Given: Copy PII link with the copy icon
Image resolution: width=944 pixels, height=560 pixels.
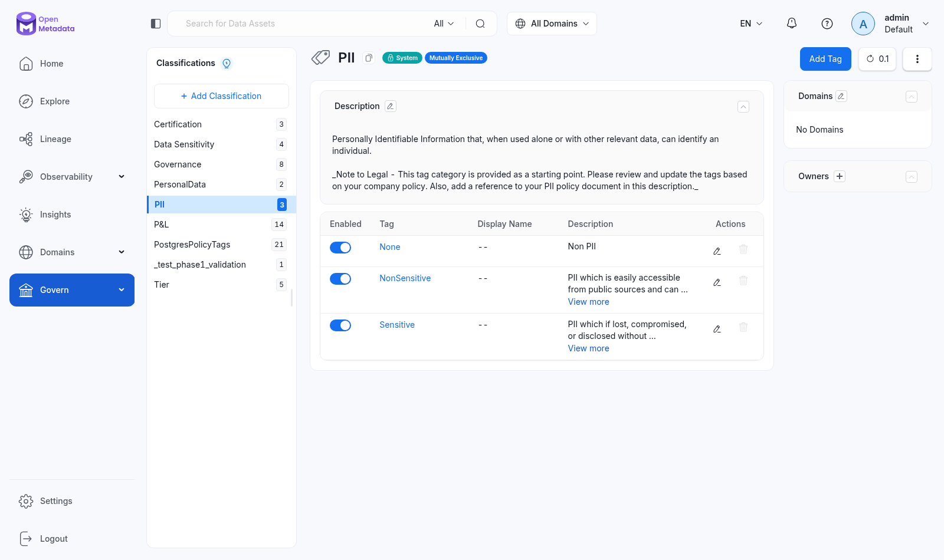Looking at the screenshot, I should (369, 58).
